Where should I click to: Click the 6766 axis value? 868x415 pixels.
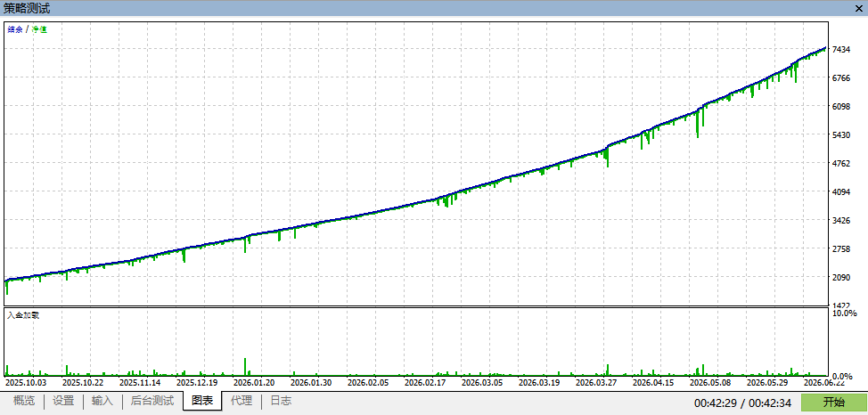coord(841,78)
